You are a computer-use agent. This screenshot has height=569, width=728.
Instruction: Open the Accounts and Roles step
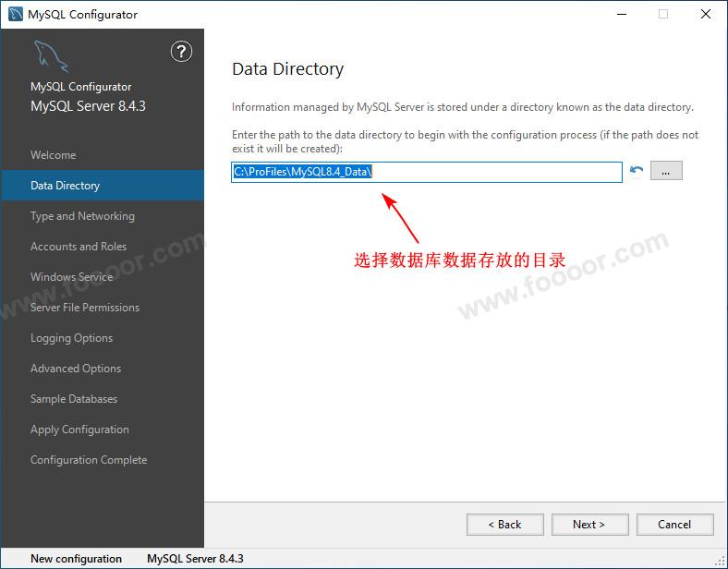click(79, 247)
